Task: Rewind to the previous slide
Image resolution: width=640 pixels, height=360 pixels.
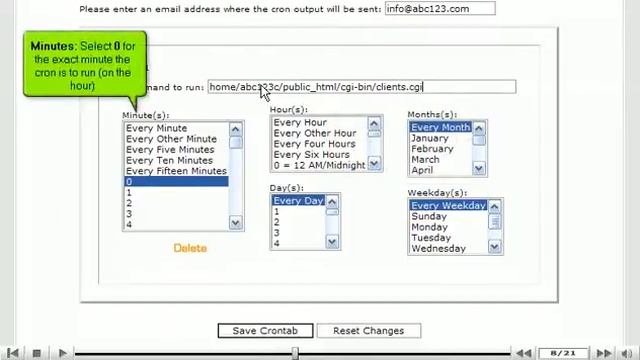Action: click(524, 353)
